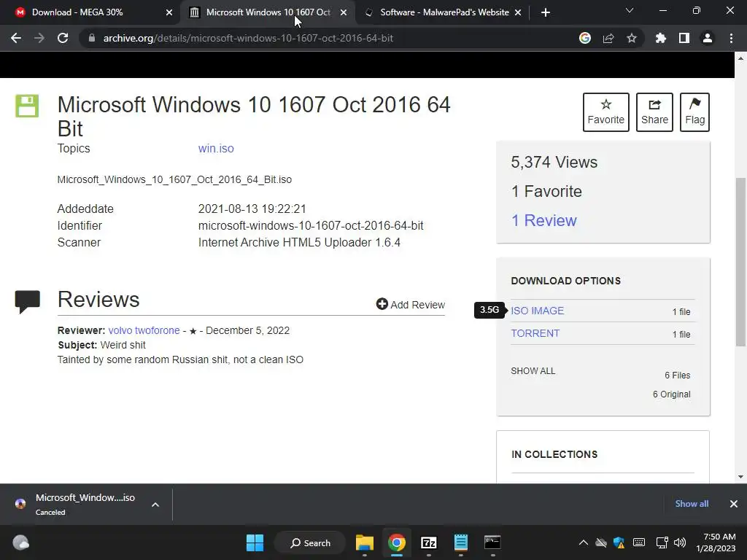Image resolution: width=747 pixels, height=560 pixels.
Task: Expand the canceled download item chevron
Action: (155, 505)
